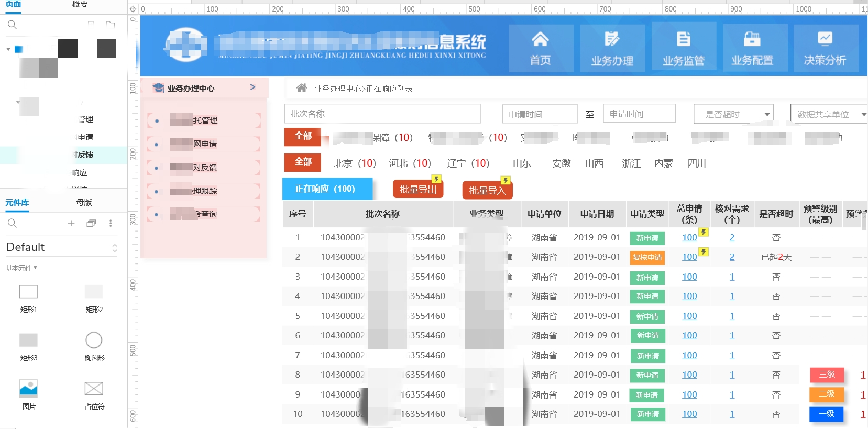Open the 数据共享单位 dropdown

click(x=829, y=114)
